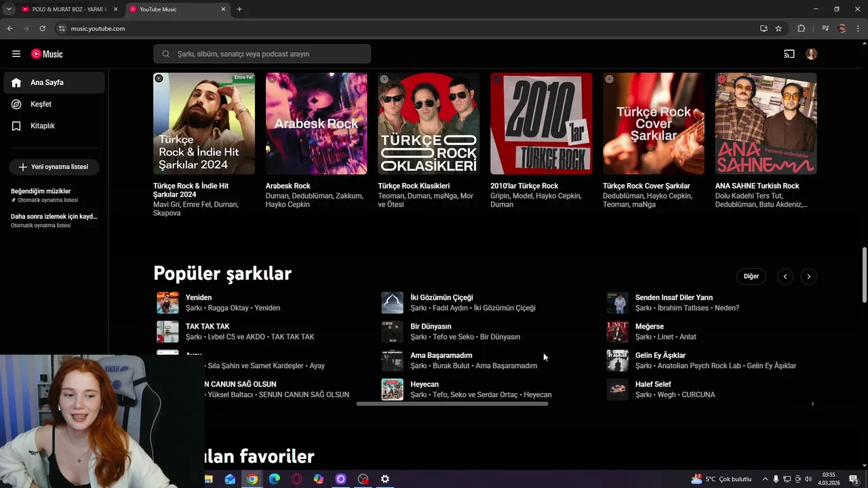
Task: Open the Arabesk Rock cover thumbnail
Action: tap(317, 124)
